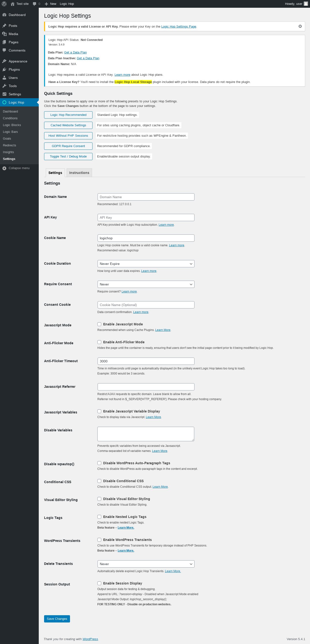Click Toggle Test / Debug Mode button
This screenshot has width=310, height=644.
coord(68,157)
